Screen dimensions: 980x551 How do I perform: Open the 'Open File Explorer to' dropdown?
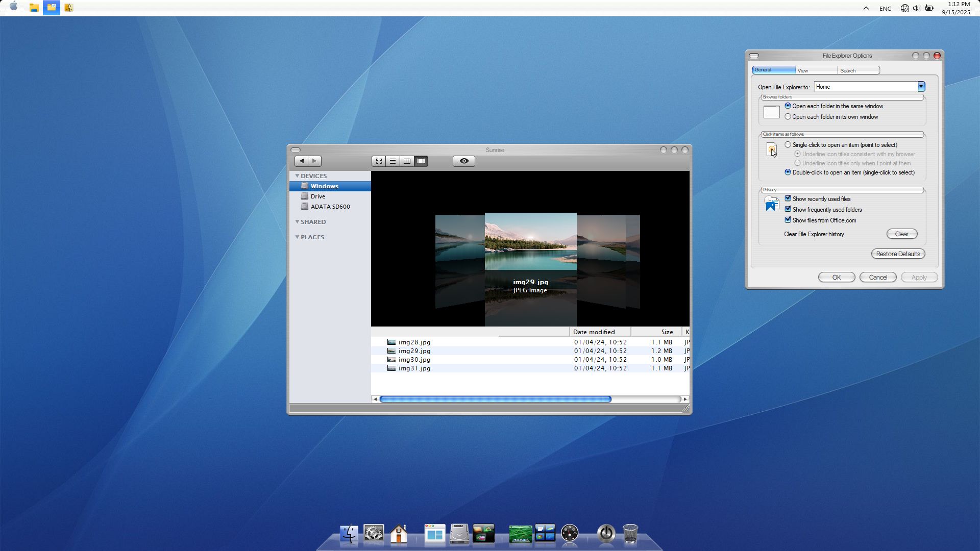pyautogui.click(x=921, y=87)
